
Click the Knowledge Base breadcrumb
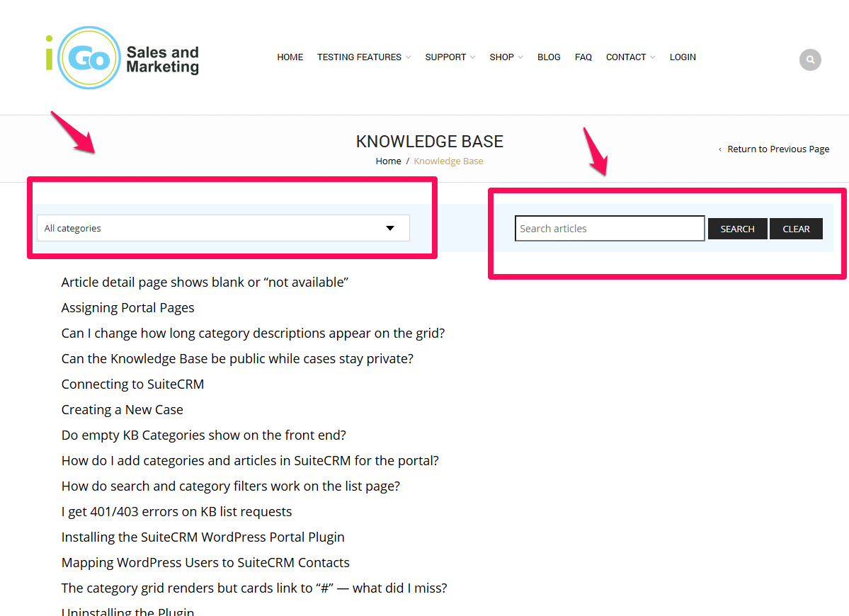[x=448, y=161]
